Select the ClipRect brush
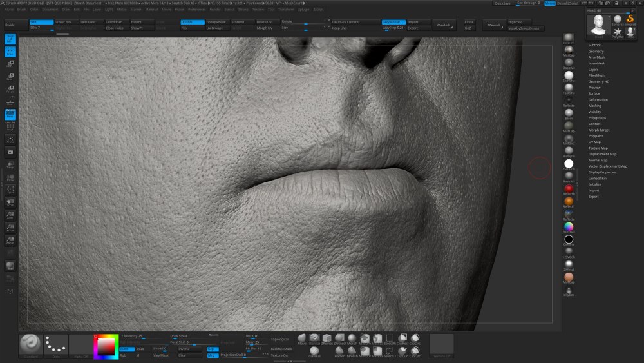 pyautogui.click(x=402, y=339)
